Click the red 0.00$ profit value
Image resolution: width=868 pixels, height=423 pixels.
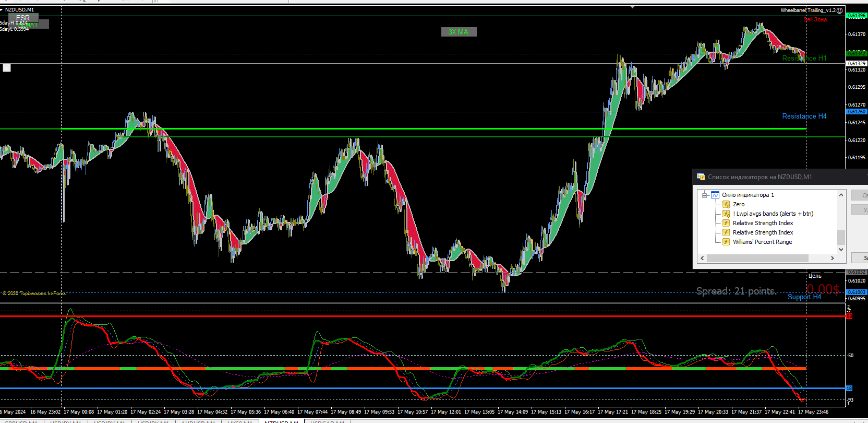[823, 289]
